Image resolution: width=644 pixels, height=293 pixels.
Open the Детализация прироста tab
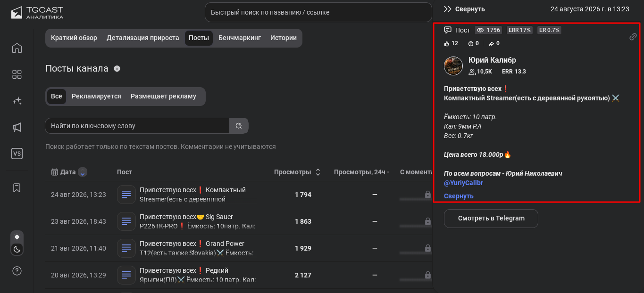[143, 38]
